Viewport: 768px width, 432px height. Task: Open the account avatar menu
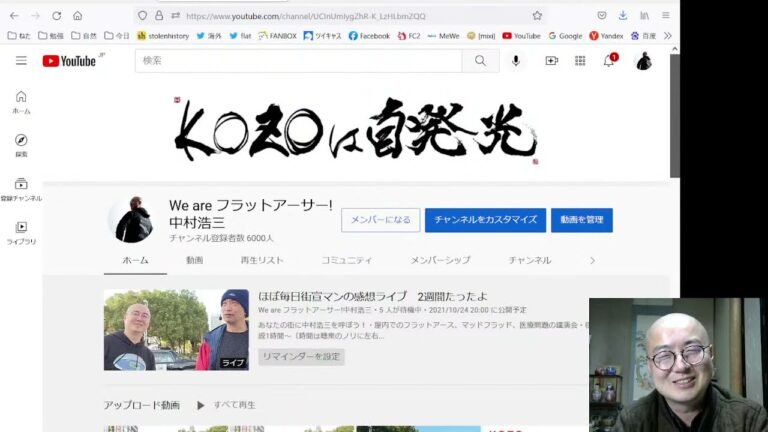click(644, 61)
